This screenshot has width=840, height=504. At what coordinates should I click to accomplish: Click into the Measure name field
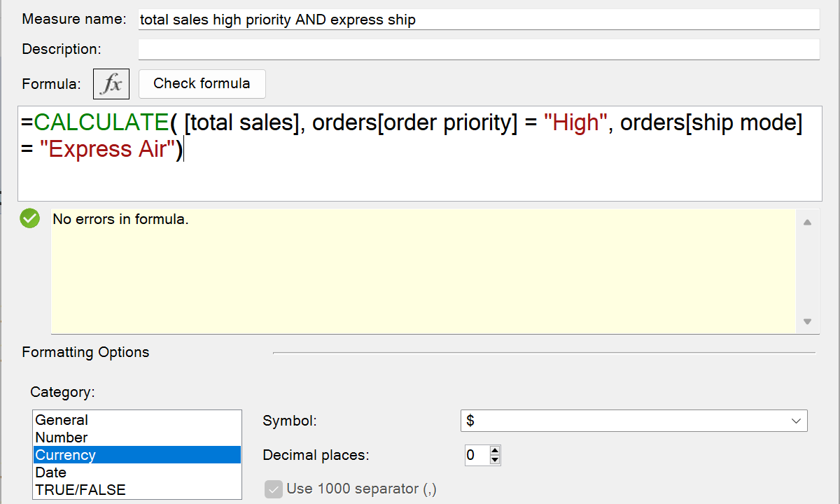coord(478,20)
